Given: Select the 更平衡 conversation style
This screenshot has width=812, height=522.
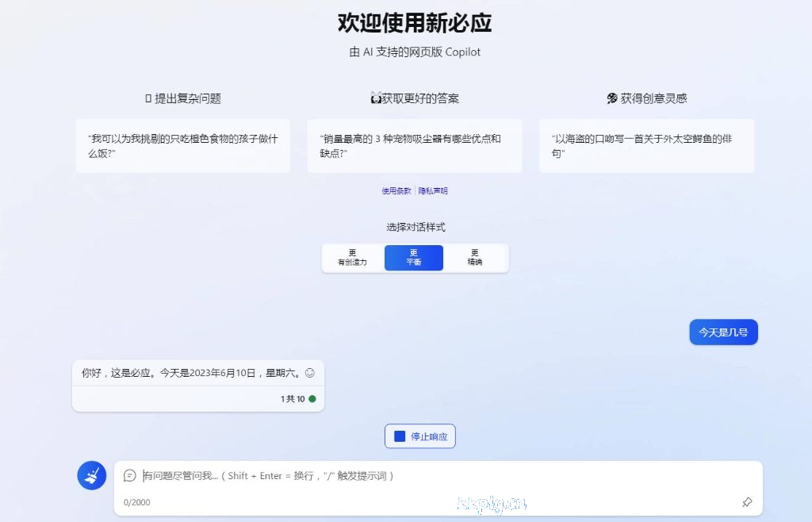Looking at the screenshot, I should coord(414,257).
